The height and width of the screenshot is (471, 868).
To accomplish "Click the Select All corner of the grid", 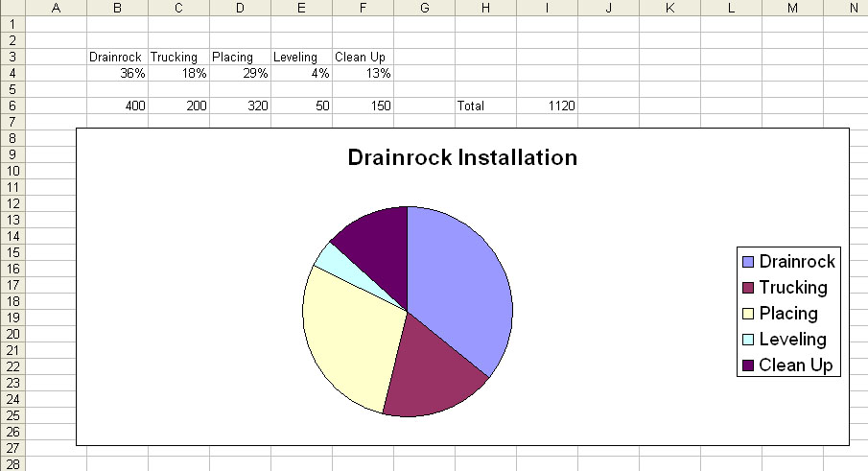I will point(12,8).
